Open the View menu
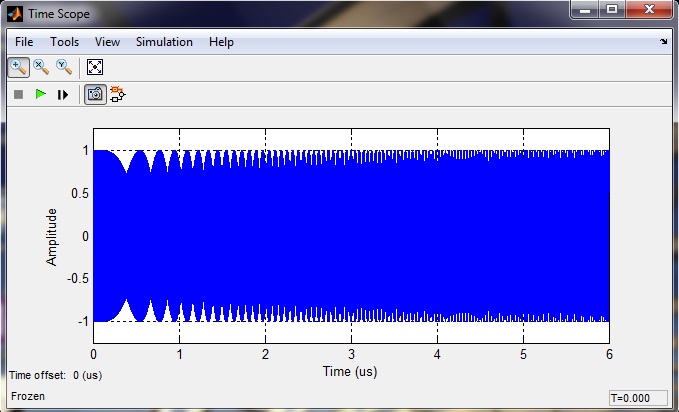The height and width of the screenshot is (412, 679). tap(107, 42)
